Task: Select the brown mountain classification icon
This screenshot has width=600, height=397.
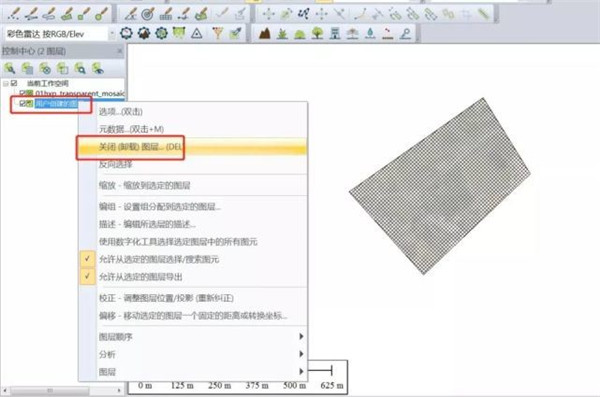Action: 264,34
